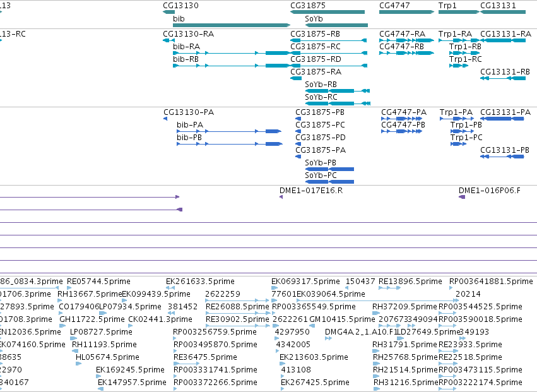
Task: Select EST RE05744.5prime
Action: coord(69,288)
